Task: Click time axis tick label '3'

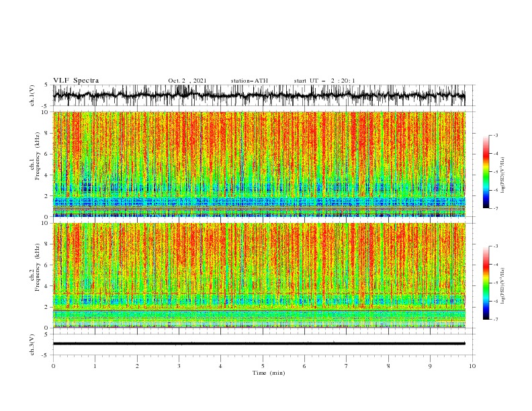Action: click(x=179, y=366)
